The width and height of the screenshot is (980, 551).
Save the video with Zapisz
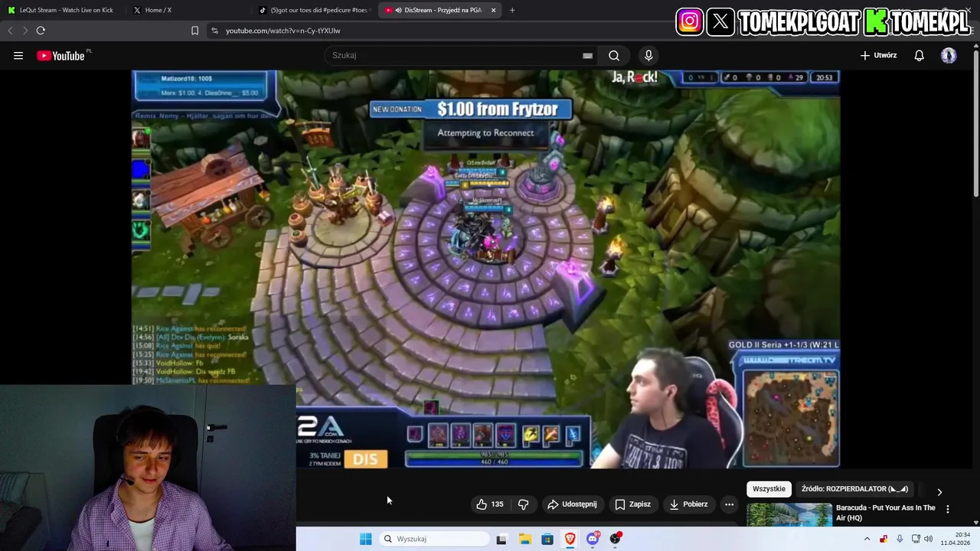pos(632,504)
